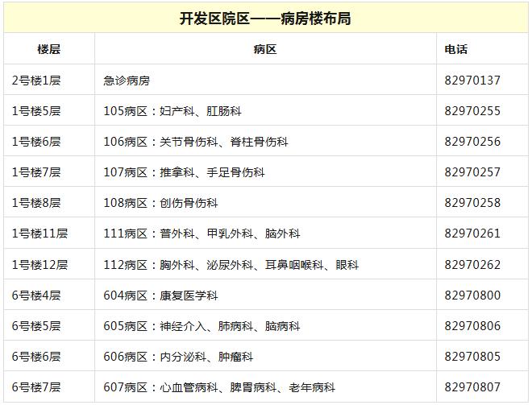
Task: Click phone number 82970256
Action: click(x=472, y=142)
